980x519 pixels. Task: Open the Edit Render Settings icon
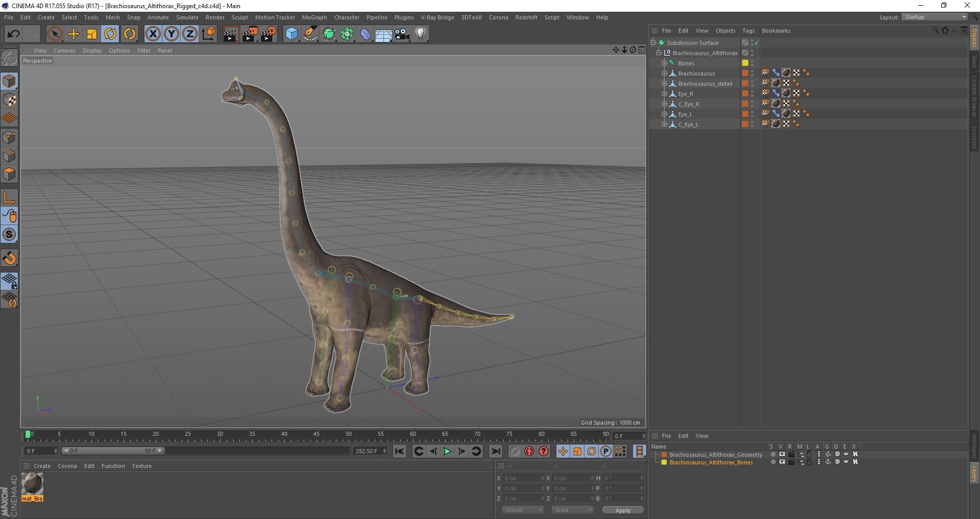268,34
